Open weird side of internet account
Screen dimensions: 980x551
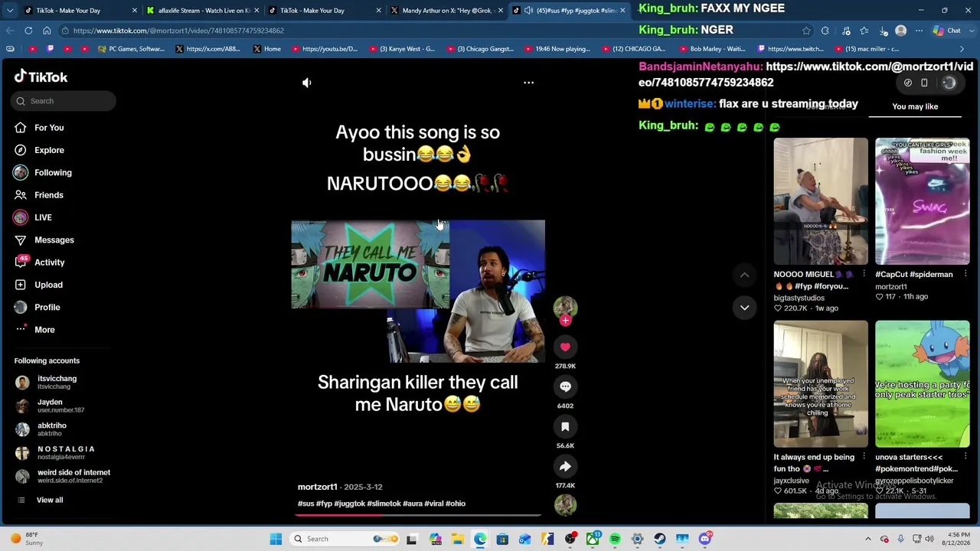tap(62, 476)
